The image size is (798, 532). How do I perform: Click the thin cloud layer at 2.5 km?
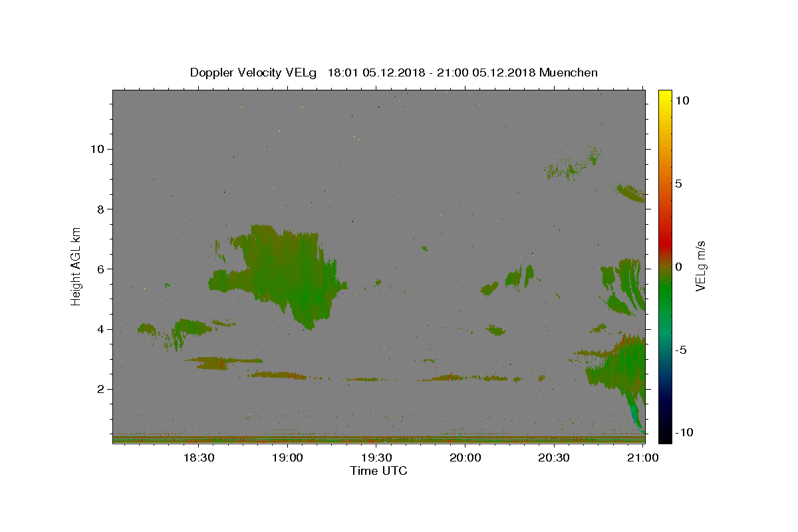click(278, 376)
